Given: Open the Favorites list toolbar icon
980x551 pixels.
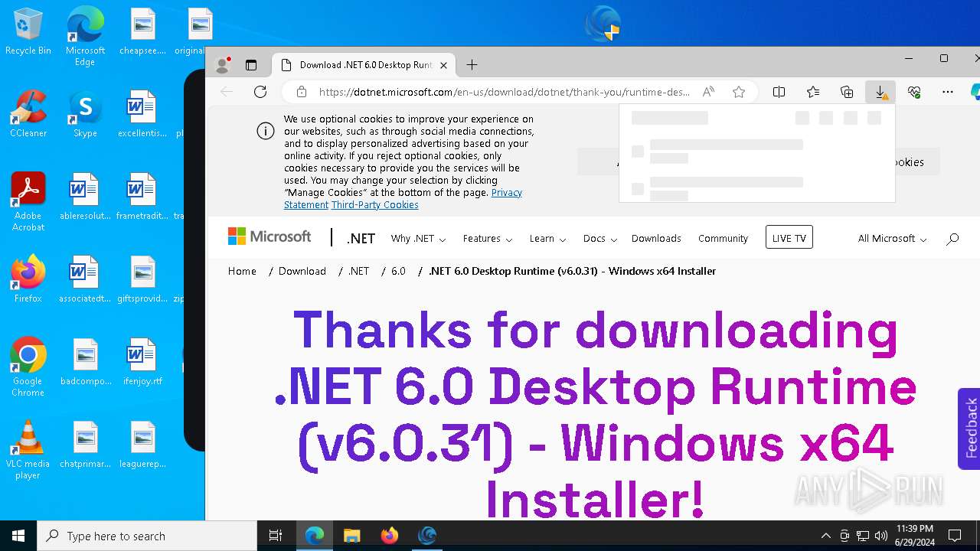Looking at the screenshot, I should (813, 92).
